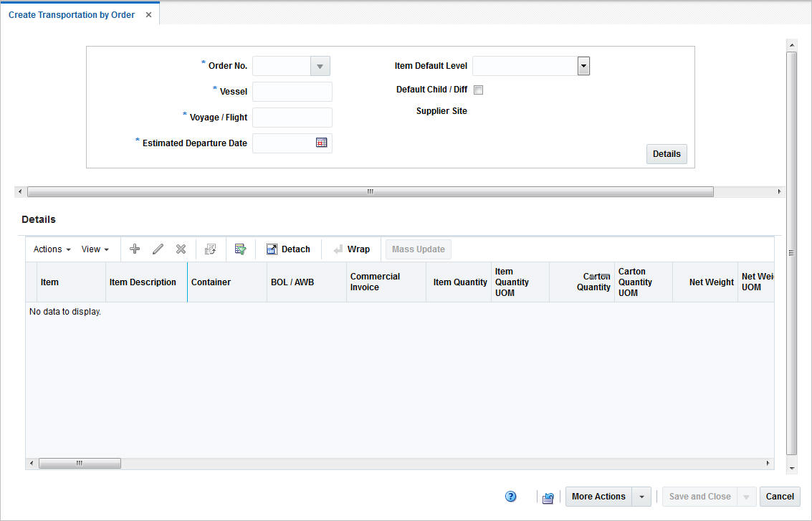Open the Order No. lookup dropdown
This screenshot has width=812, height=521.
tap(320, 65)
